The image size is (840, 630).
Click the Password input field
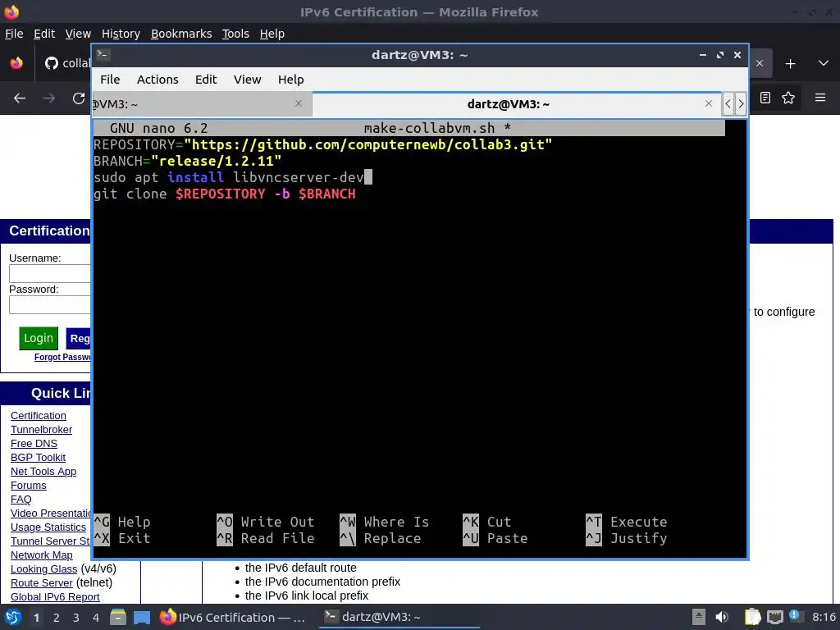[50, 304]
